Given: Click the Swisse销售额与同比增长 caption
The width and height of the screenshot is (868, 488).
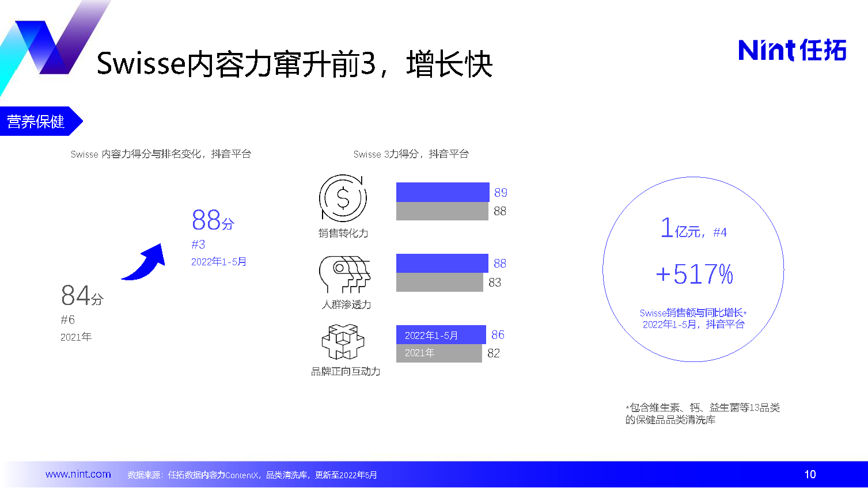Looking at the screenshot, I should coord(693,313).
